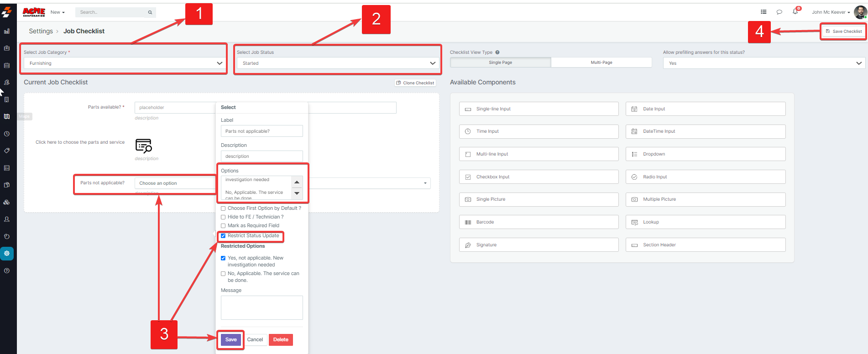Switch checklist view to Single Page
Image resolution: width=868 pixels, height=354 pixels.
(501, 62)
